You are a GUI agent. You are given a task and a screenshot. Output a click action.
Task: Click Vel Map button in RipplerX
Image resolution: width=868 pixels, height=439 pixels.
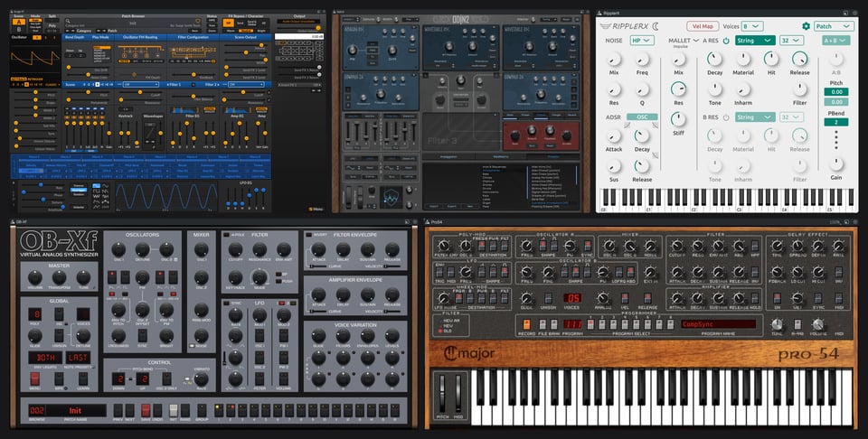point(703,26)
